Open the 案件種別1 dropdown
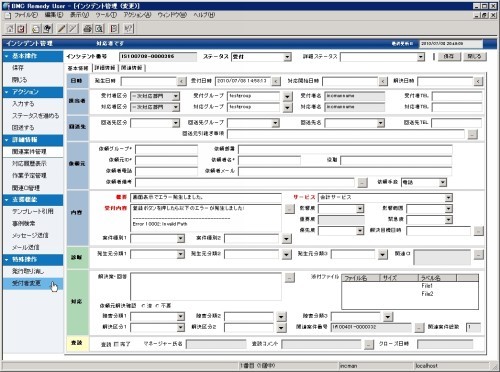This screenshot has width=500, height=372. coord(180,238)
